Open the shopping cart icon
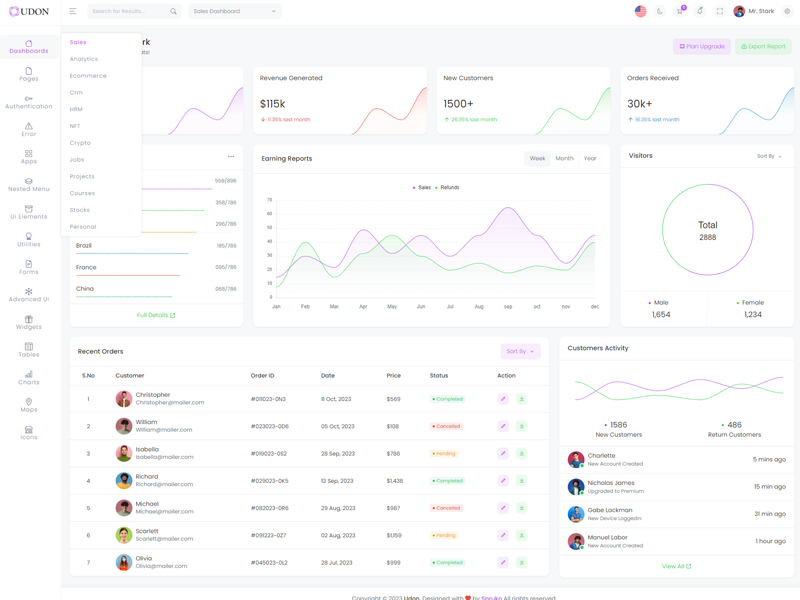 click(x=680, y=11)
